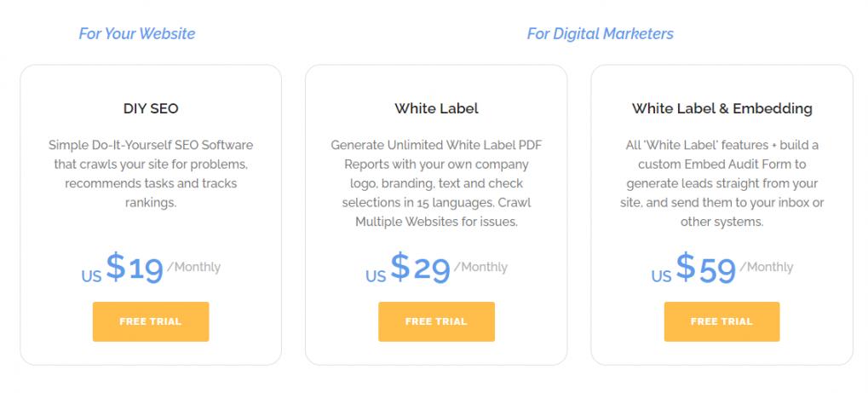
Task: Start the DIY SEO free trial
Action: pos(151,321)
